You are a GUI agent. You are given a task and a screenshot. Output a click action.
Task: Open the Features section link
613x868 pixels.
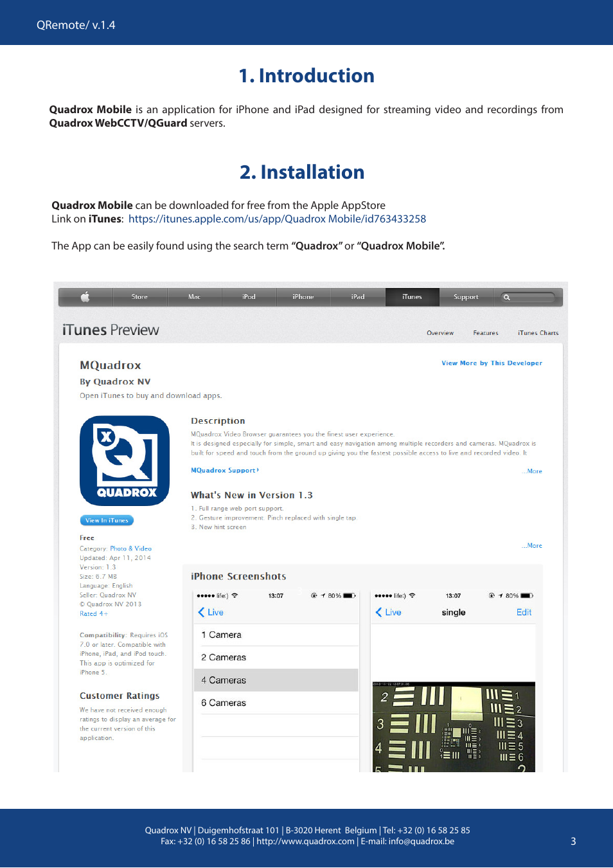[x=486, y=333]
